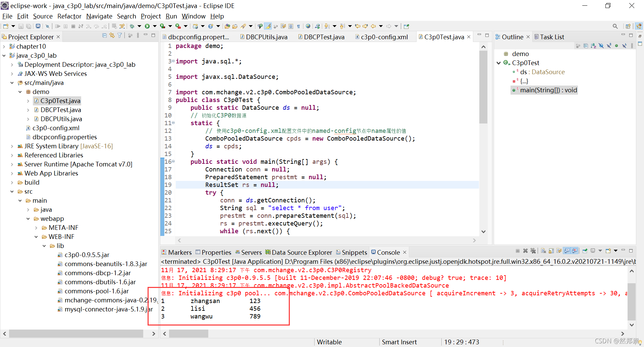The height and width of the screenshot is (347, 644).
Task: Save all open editors
Action: [29, 27]
